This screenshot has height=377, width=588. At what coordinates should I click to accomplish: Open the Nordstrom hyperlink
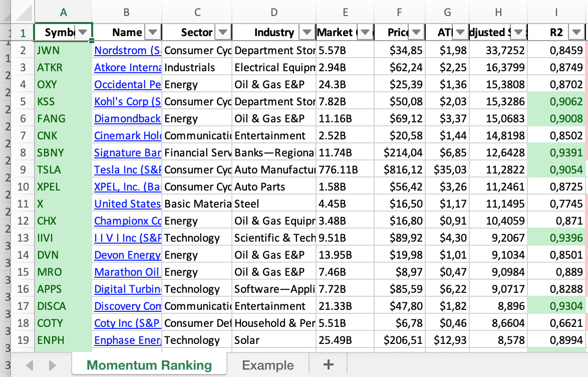pos(127,50)
